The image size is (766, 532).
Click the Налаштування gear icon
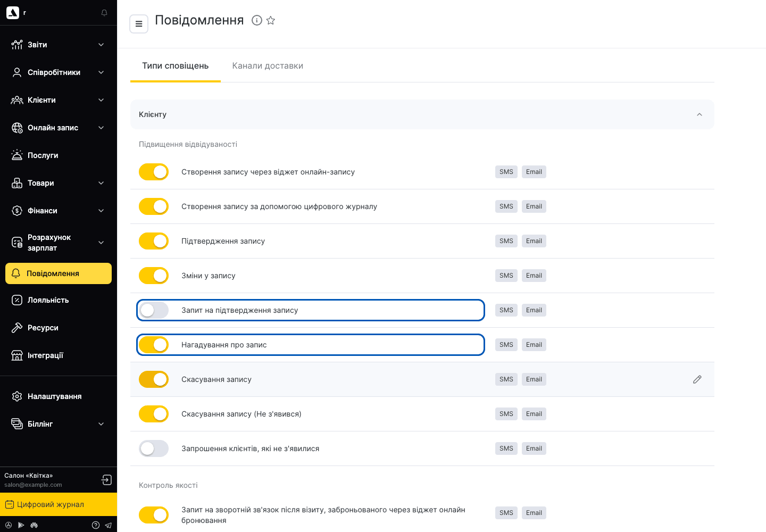point(17,396)
